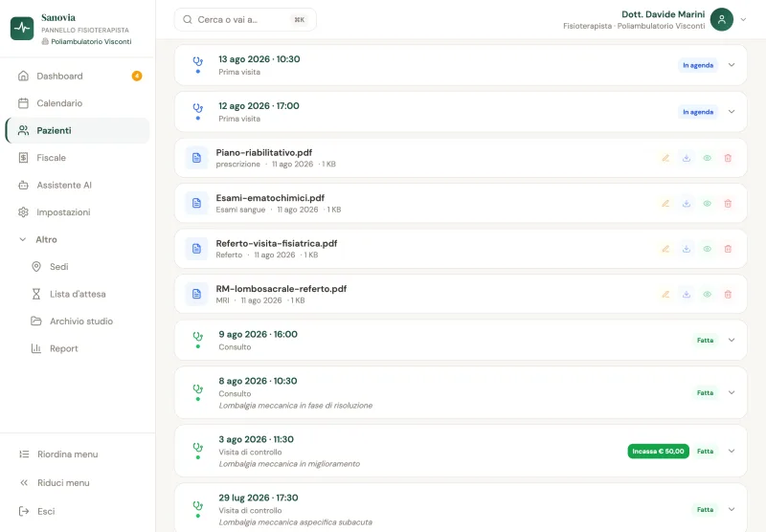The image size is (766, 532).
Task: Preview RM-lombosacrale-referto.pdf with eye icon
Action: coord(707,295)
